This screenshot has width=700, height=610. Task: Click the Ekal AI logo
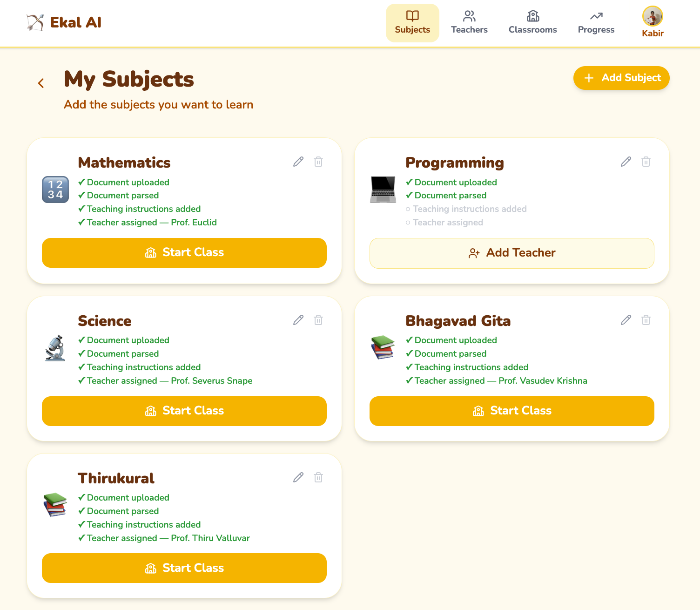tap(64, 22)
